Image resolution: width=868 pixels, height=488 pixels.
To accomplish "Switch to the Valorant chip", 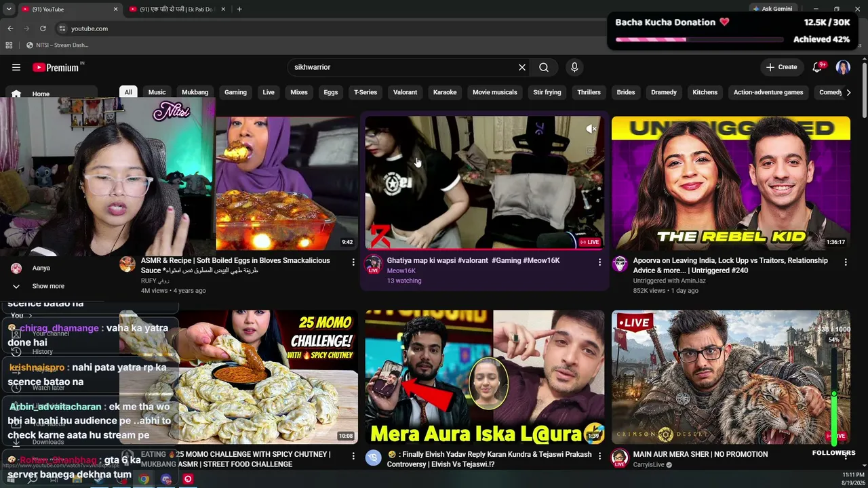I will (405, 92).
